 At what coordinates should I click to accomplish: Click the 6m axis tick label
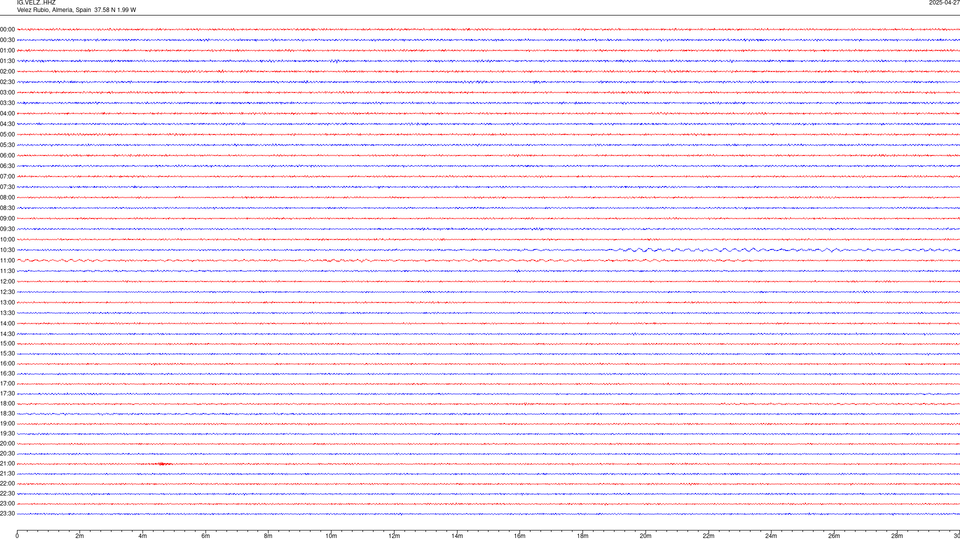206,536
